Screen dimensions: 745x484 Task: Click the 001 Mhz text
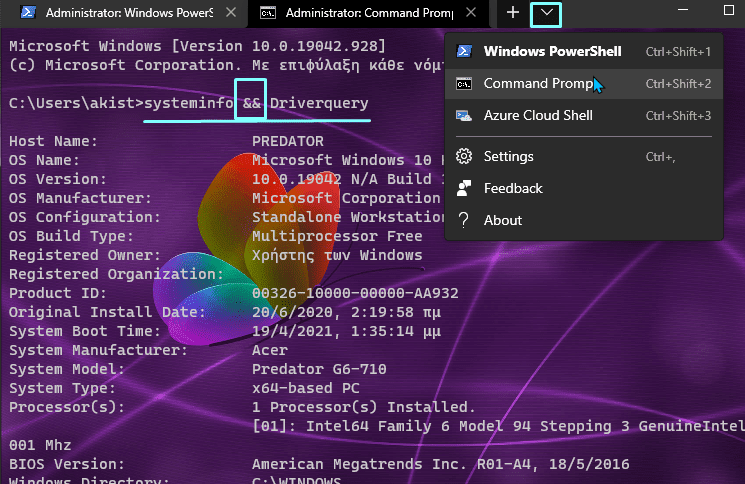pyautogui.click(x=40, y=445)
